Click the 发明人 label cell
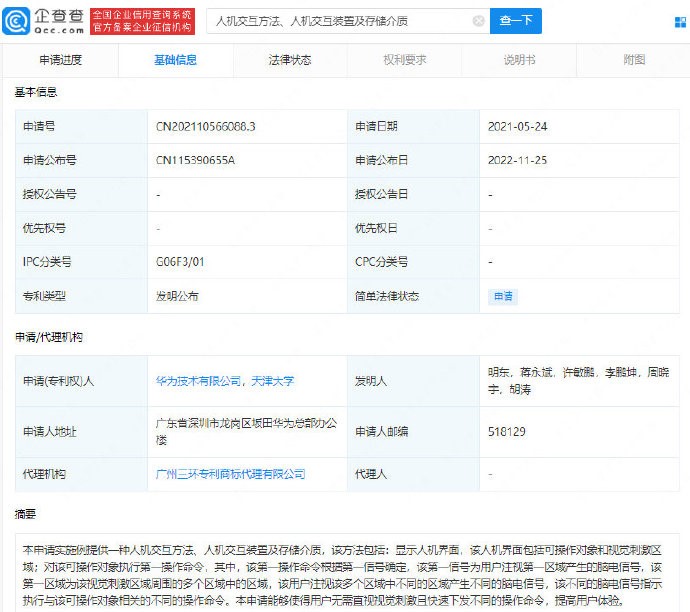 coord(414,381)
